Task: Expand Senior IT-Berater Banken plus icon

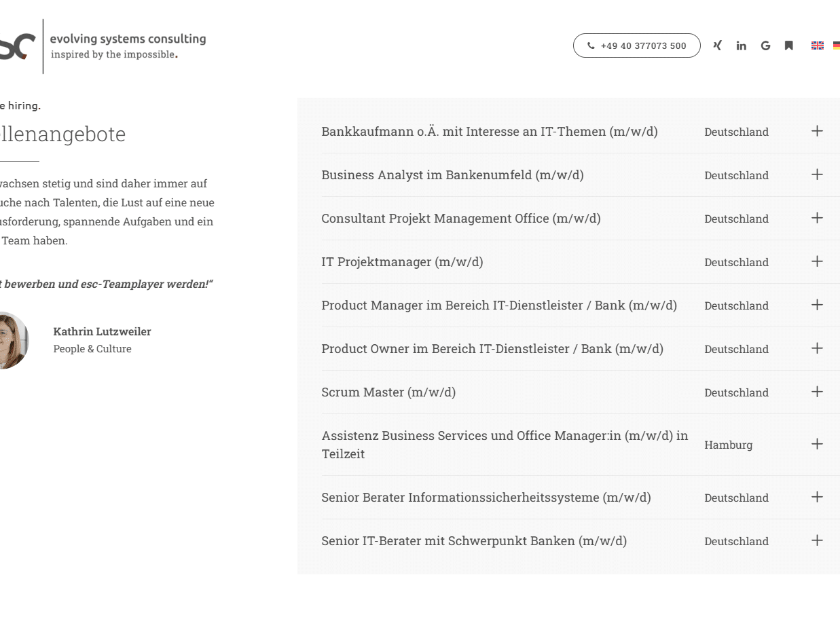Action: (817, 540)
